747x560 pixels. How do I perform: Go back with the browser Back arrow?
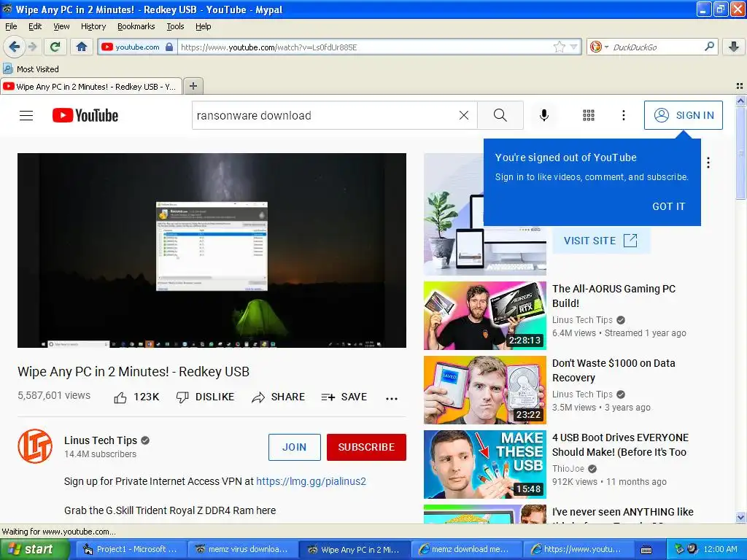(x=14, y=47)
